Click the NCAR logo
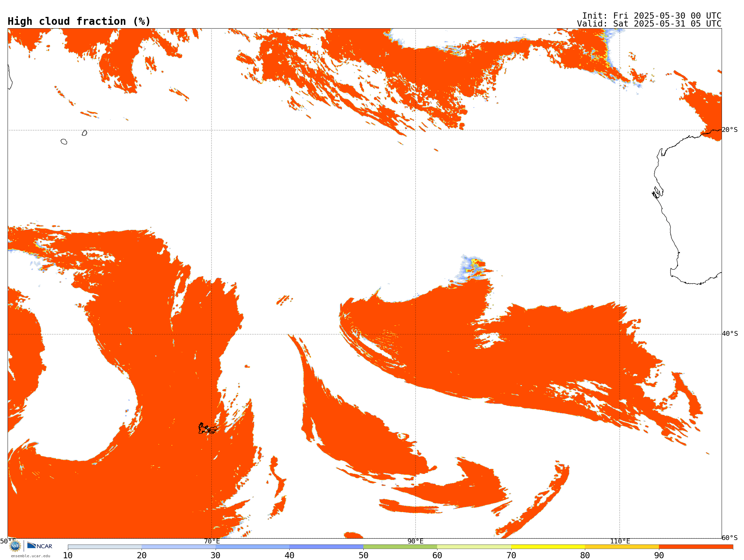This screenshot has height=560, width=744. [x=40, y=546]
